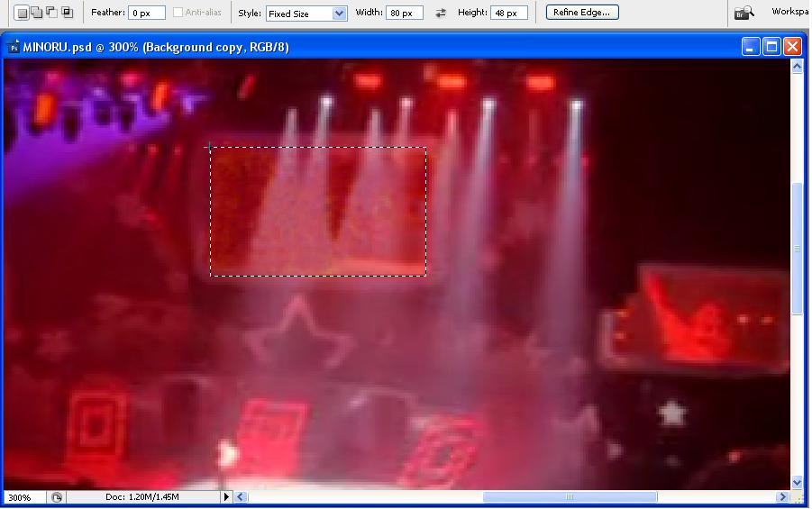The image size is (812, 509).
Task: Close the MINORU.psd document window
Action: [792, 47]
